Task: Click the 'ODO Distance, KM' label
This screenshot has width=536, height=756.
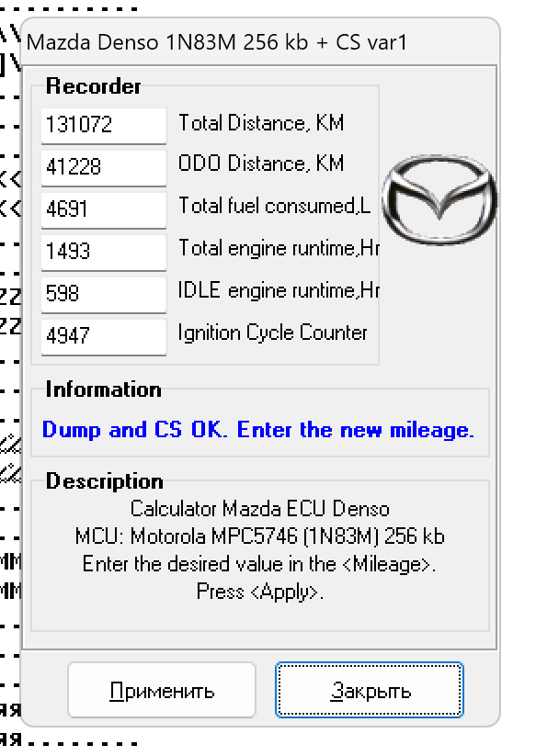Action: pos(261,163)
